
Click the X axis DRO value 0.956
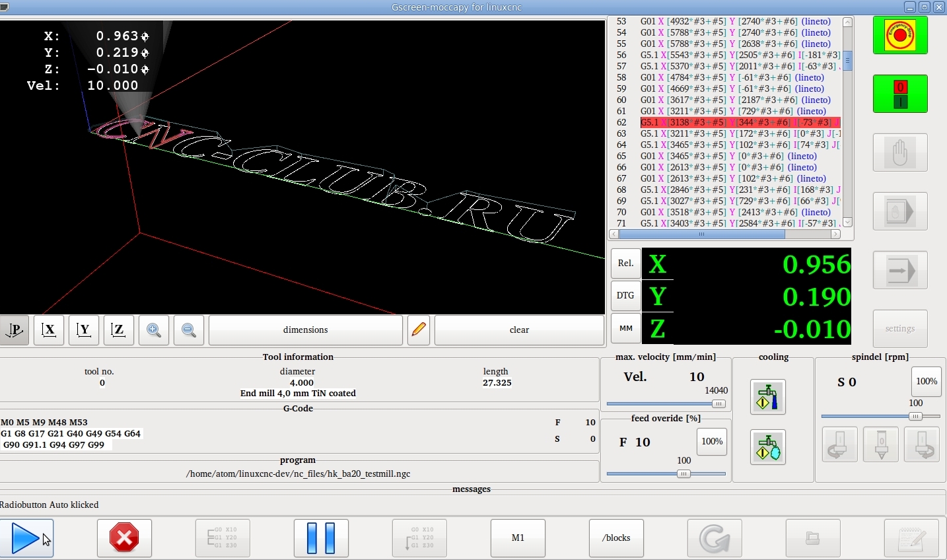pyautogui.click(x=816, y=265)
